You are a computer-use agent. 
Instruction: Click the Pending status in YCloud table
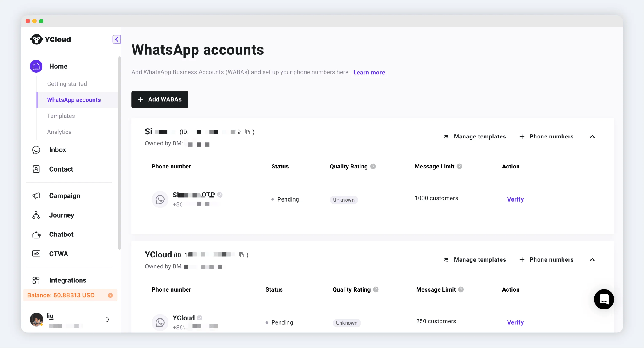(279, 322)
